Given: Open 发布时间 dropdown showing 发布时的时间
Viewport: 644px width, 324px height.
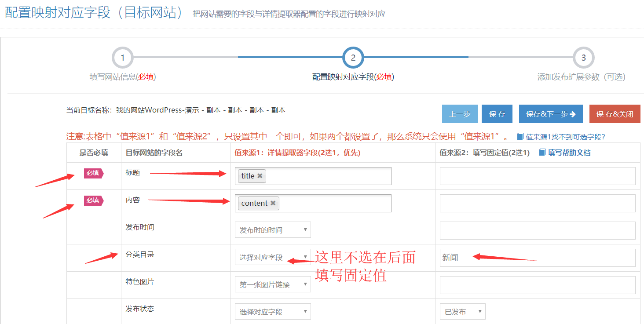Looking at the screenshot, I should [x=273, y=230].
